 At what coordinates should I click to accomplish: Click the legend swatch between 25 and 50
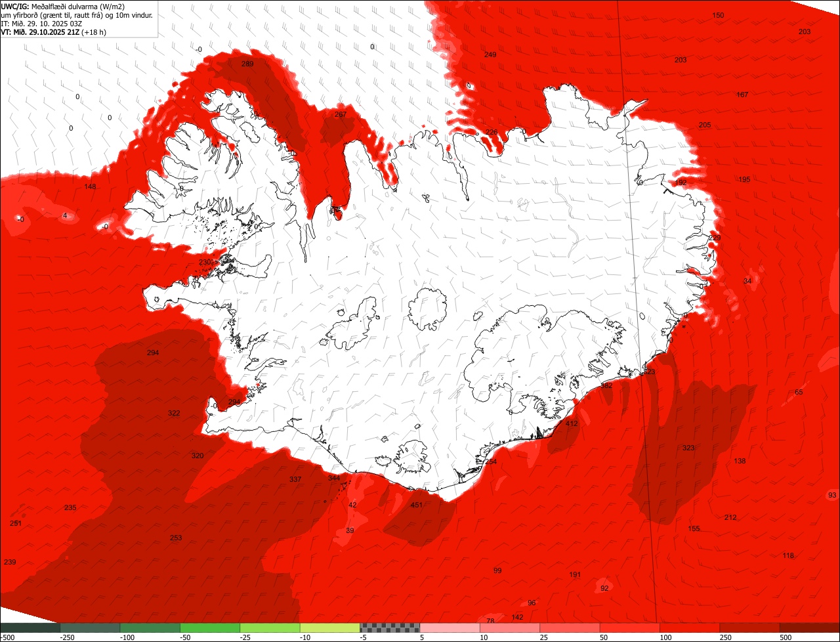(x=570, y=628)
